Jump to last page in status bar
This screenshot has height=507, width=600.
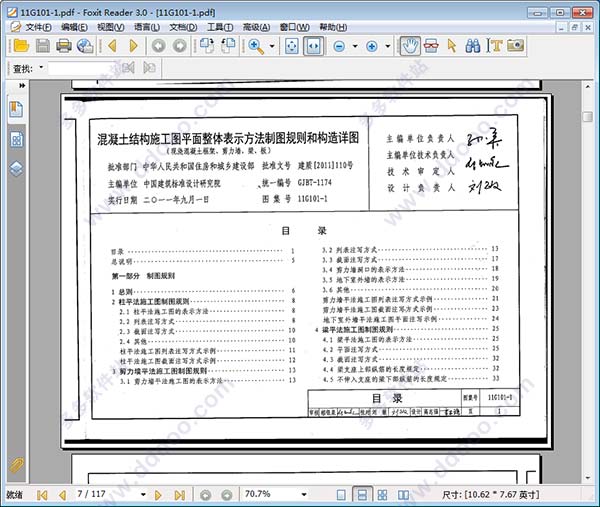(179, 495)
